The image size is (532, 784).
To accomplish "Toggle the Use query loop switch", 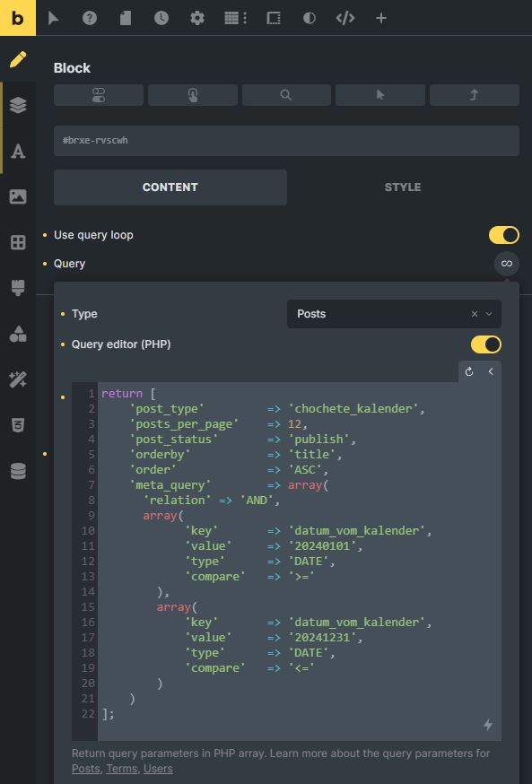I will point(504,235).
